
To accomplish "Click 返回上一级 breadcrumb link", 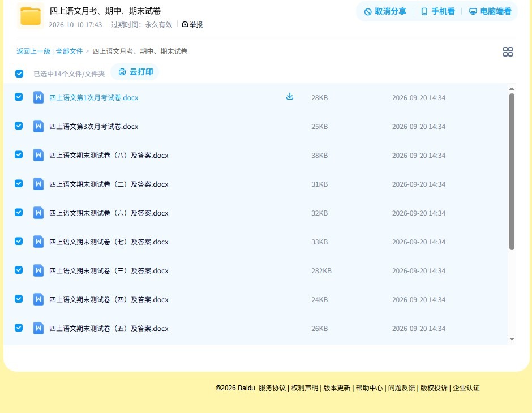I will coord(33,51).
